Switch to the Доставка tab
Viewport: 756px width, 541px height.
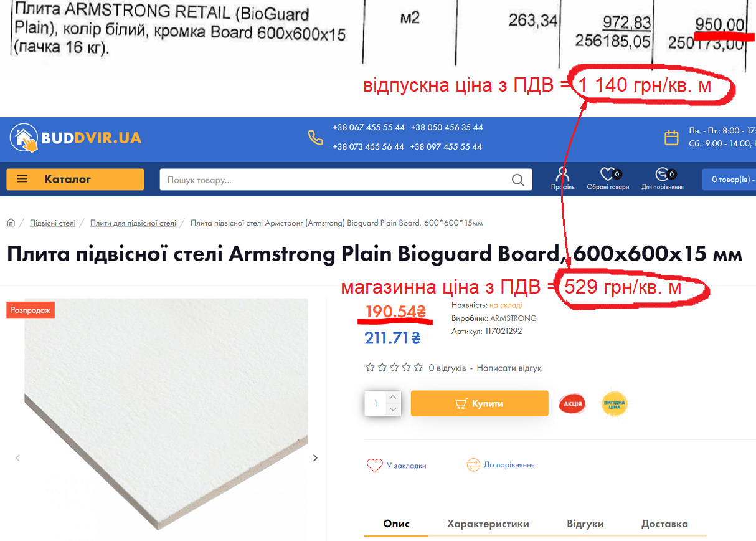pyautogui.click(x=664, y=524)
